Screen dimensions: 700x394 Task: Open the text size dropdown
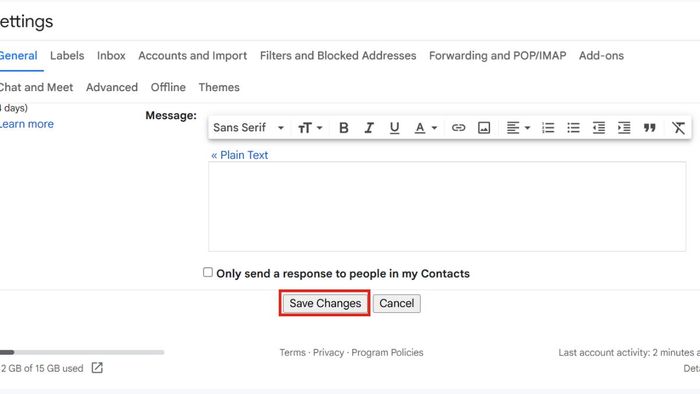[310, 128]
